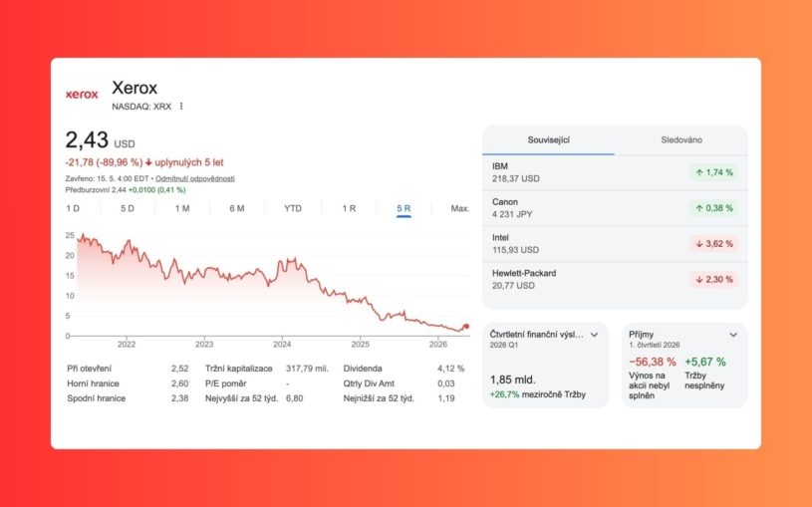Click the red endpoint dot on the chart

tap(466, 327)
